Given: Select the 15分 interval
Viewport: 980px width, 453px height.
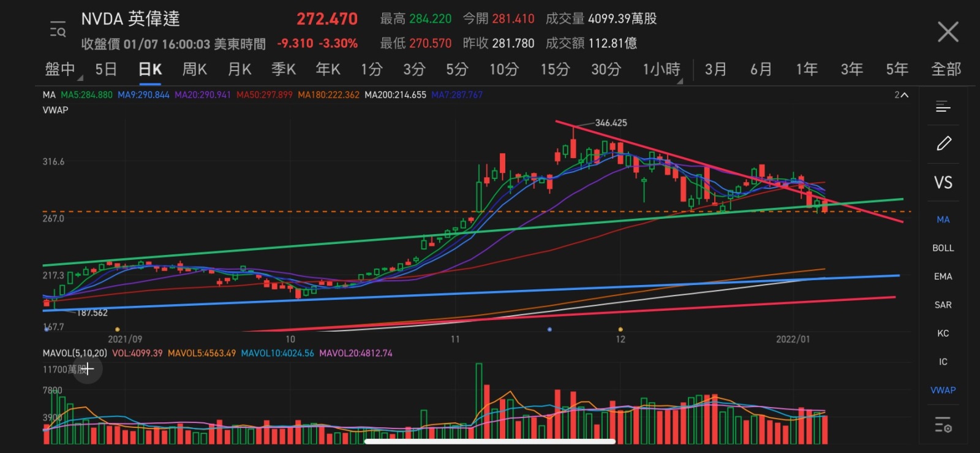Looking at the screenshot, I should 555,69.
